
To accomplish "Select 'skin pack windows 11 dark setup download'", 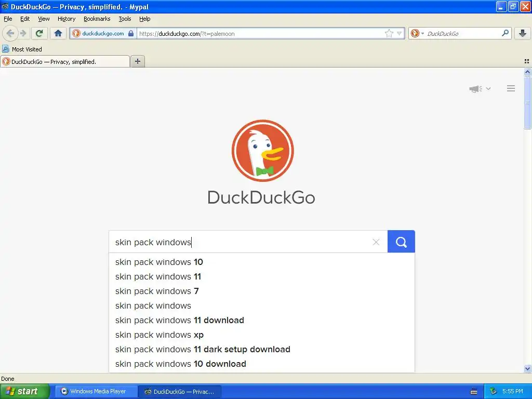I will [x=262, y=350].
